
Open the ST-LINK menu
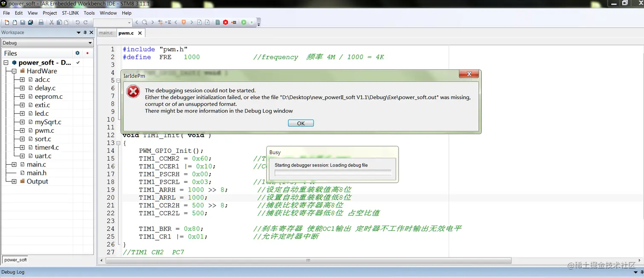[x=71, y=13]
